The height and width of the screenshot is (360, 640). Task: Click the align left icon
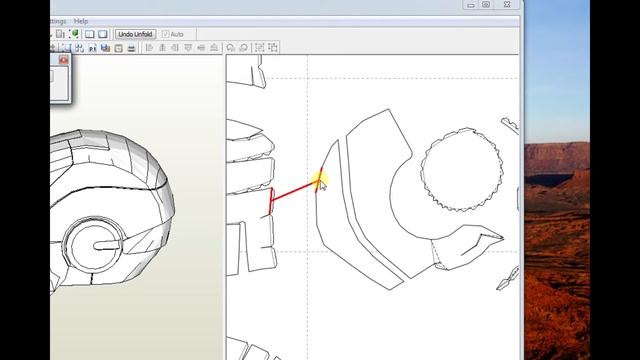point(149,48)
